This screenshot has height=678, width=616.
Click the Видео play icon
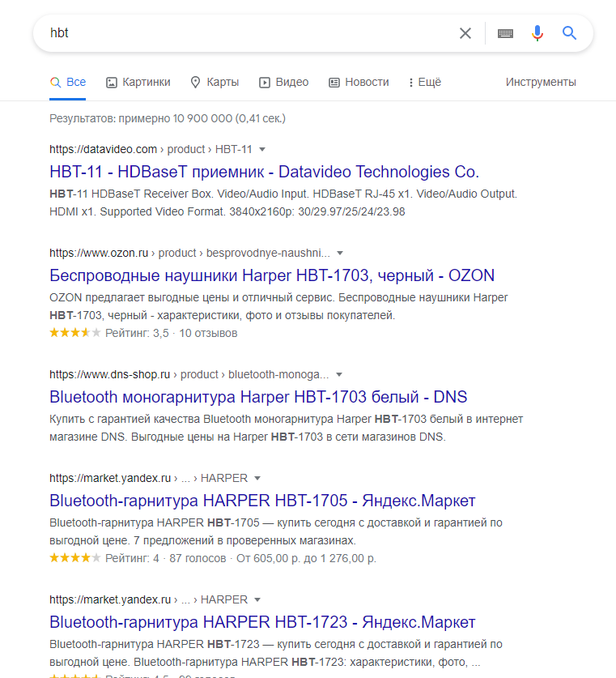tap(265, 83)
